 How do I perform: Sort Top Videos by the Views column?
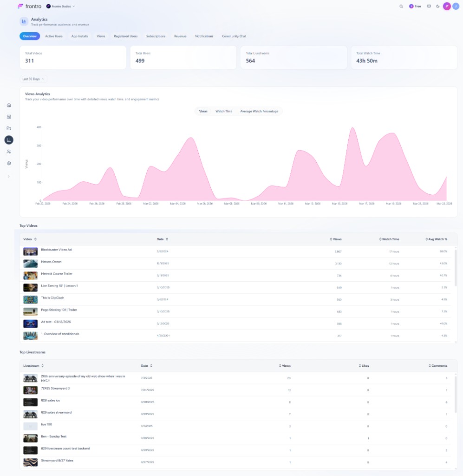(x=336, y=239)
